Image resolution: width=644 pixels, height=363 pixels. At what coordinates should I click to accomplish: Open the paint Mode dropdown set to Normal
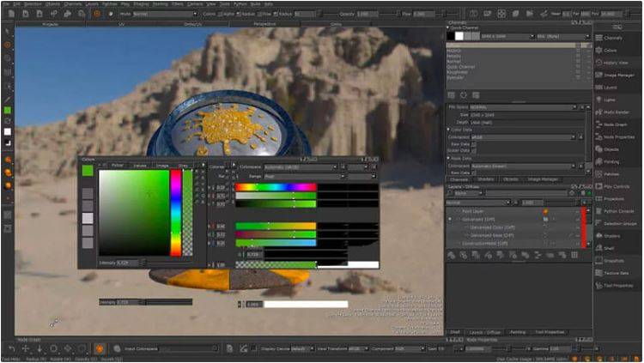tap(161, 14)
